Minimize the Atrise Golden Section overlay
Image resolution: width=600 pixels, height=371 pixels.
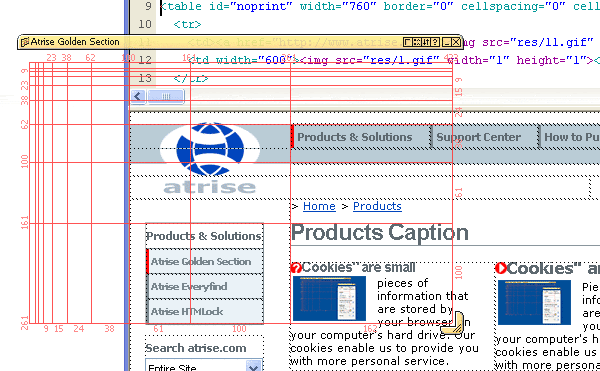tap(446, 42)
